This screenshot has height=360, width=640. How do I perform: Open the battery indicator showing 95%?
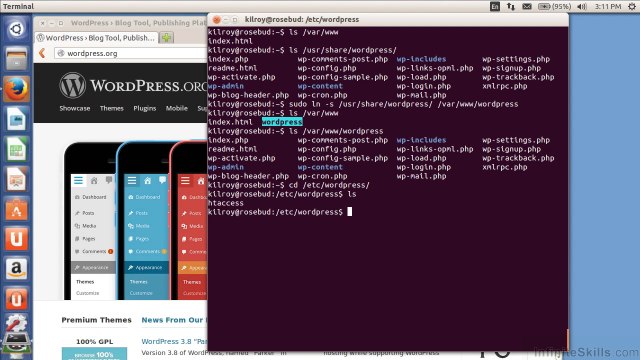554,6
